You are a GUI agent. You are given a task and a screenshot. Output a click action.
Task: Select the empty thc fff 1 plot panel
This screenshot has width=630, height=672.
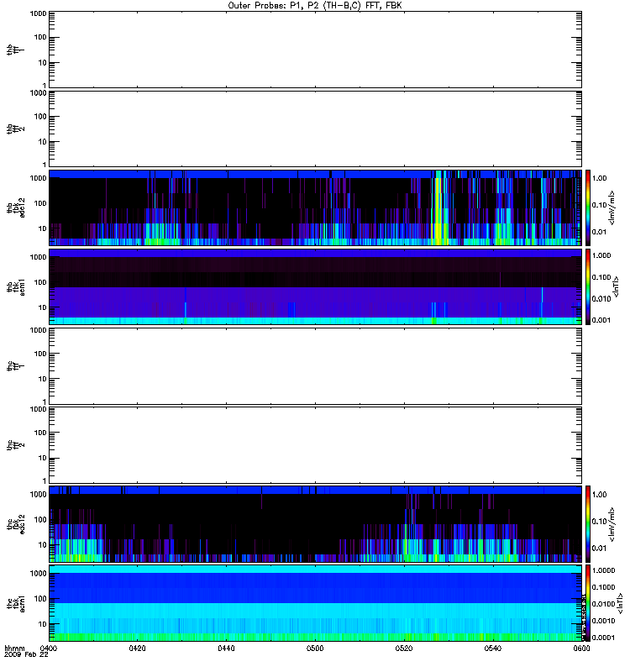[316, 366]
